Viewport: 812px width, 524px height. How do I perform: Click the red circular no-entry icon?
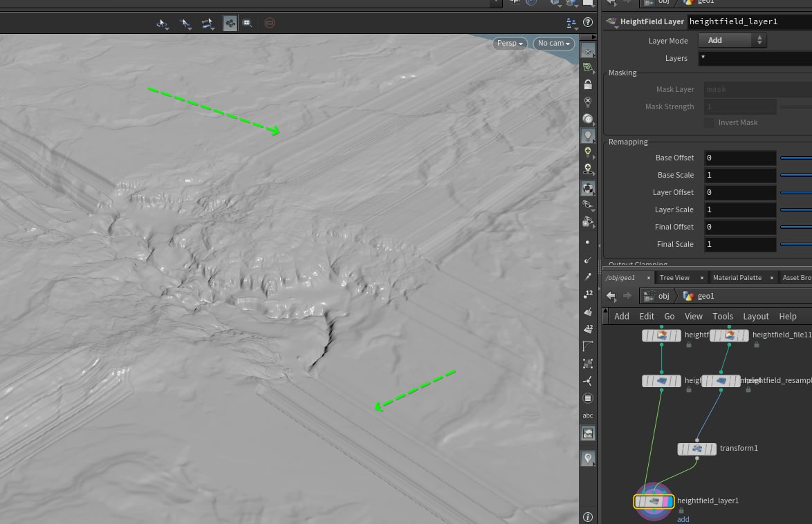[x=270, y=23]
